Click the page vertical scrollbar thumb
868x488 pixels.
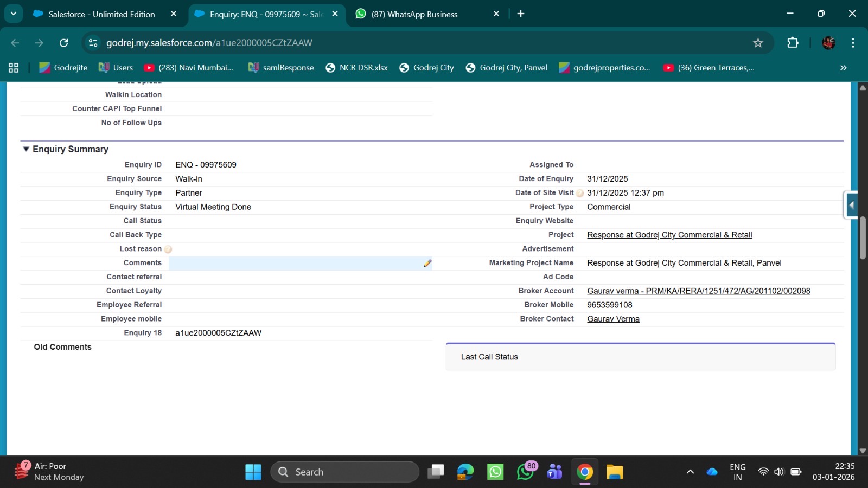[x=863, y=239]
